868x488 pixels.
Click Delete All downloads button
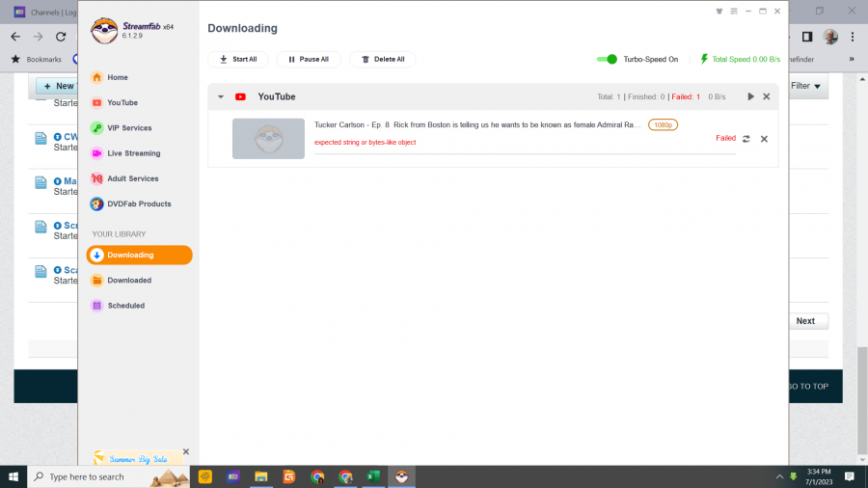[383, 59]
